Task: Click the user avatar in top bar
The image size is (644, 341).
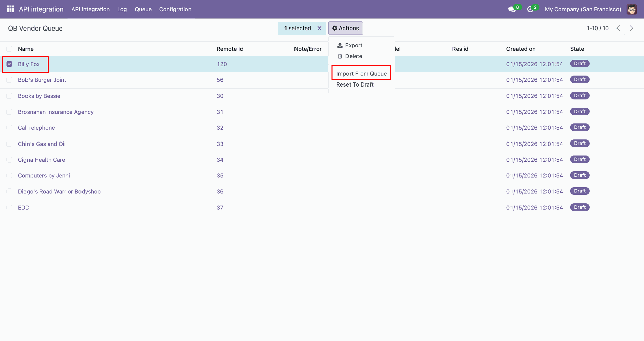Action: [x=632, y=9]
